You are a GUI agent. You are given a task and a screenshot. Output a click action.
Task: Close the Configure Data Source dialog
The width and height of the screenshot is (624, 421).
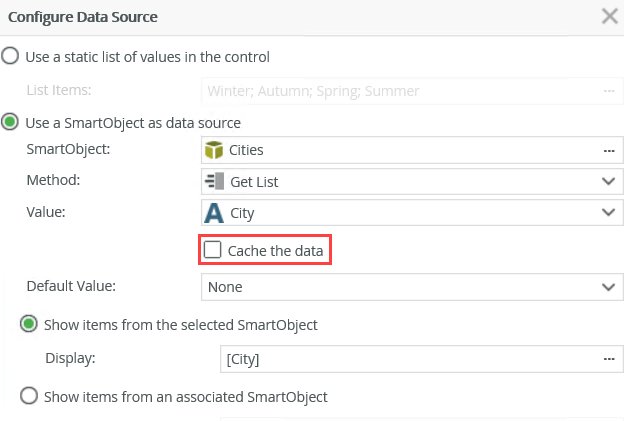pos(608,16)
